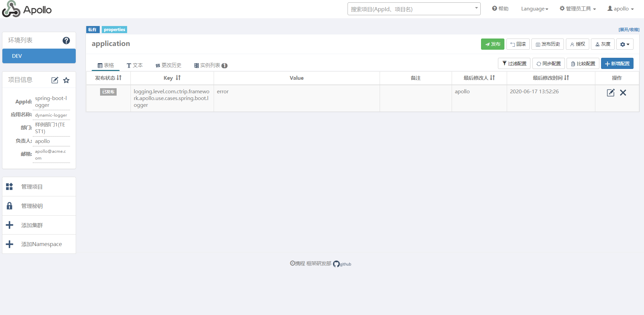Click the 灰度 button
The width and height of the screenshot is (644, 315).
tap(603, 44)
